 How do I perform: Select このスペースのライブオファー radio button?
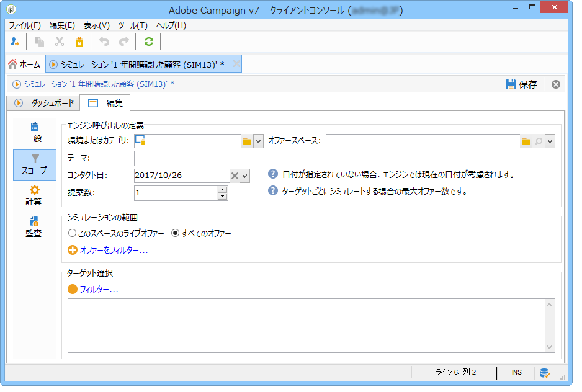pos(72,233)
